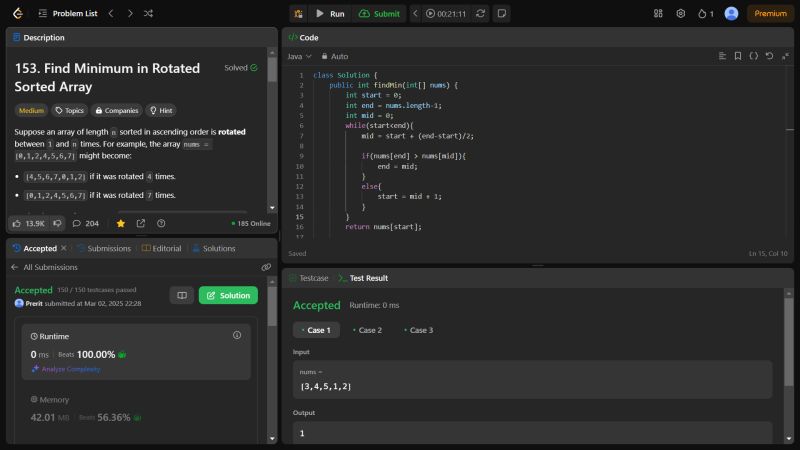Expand the Hint section
This screenshot has width=800, height=450.
(x=160, y=111)
